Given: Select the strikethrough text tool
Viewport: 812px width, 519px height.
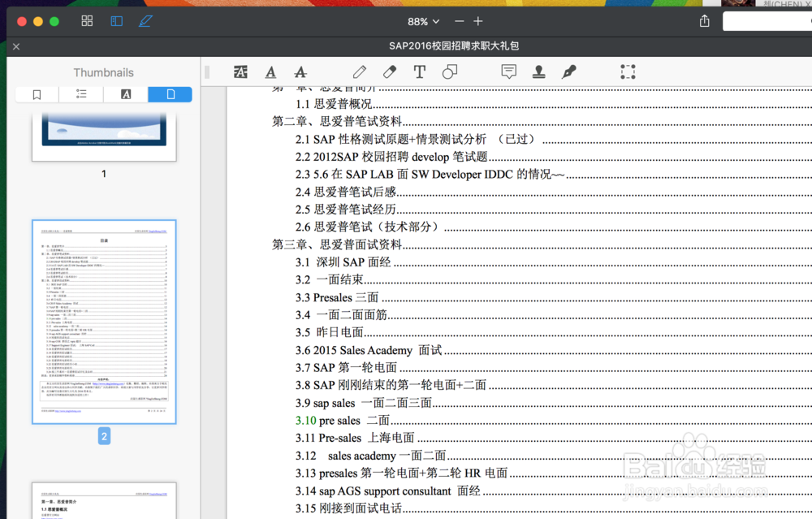Looking at the screenshot, I should point(300,72).
